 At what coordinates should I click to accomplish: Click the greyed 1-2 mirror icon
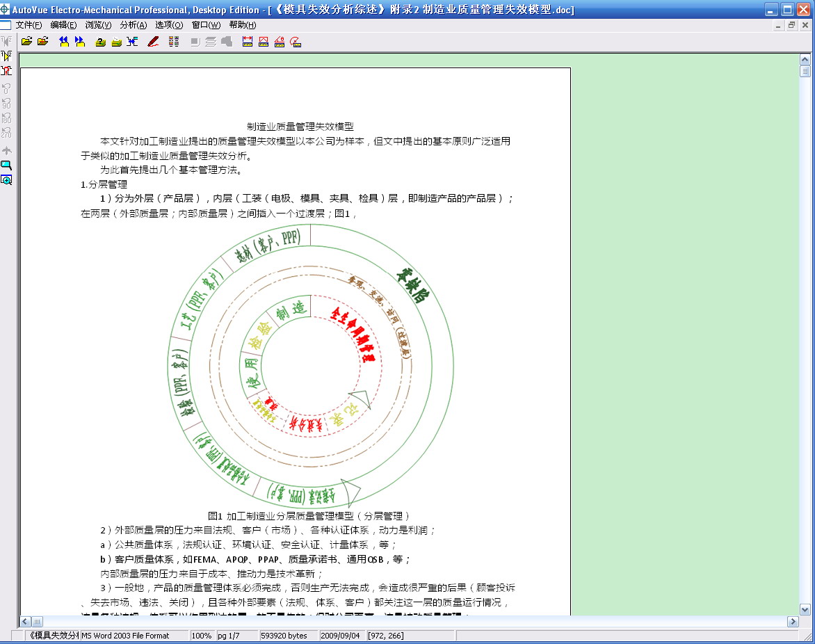[x=6, y=41]
